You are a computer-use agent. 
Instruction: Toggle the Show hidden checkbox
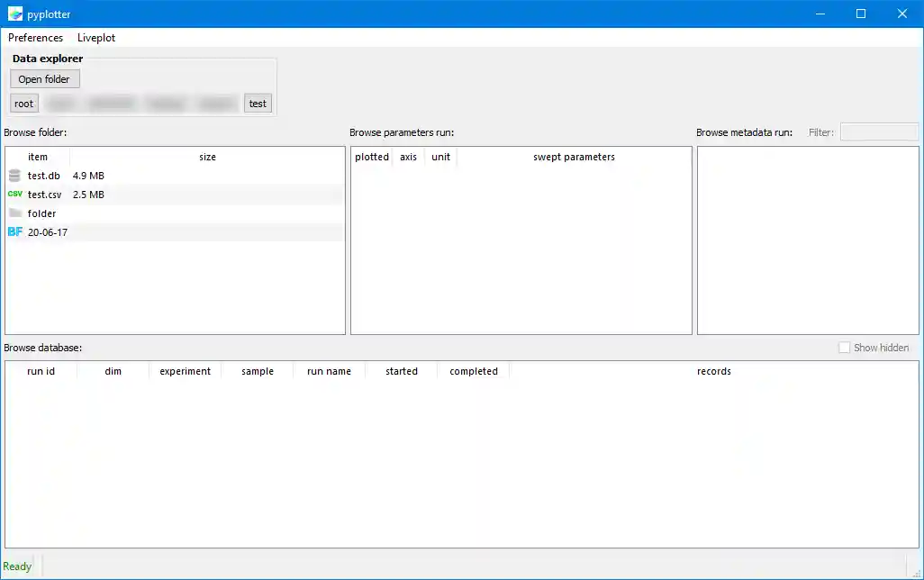tap(844, 348)
